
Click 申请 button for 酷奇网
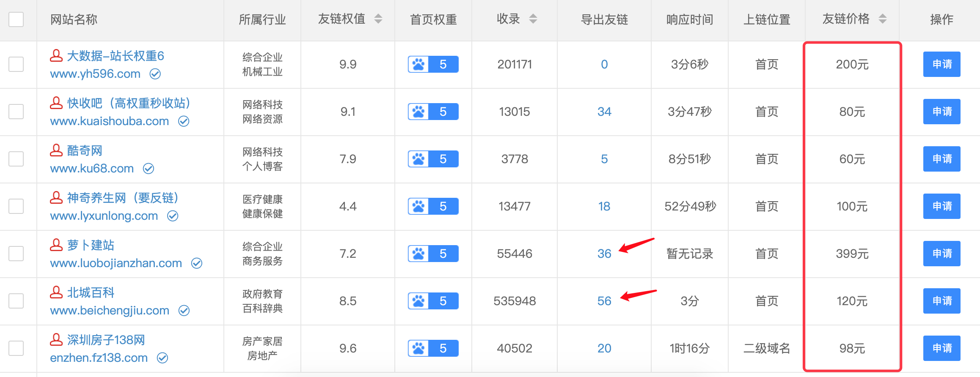[x=941, y=159]
